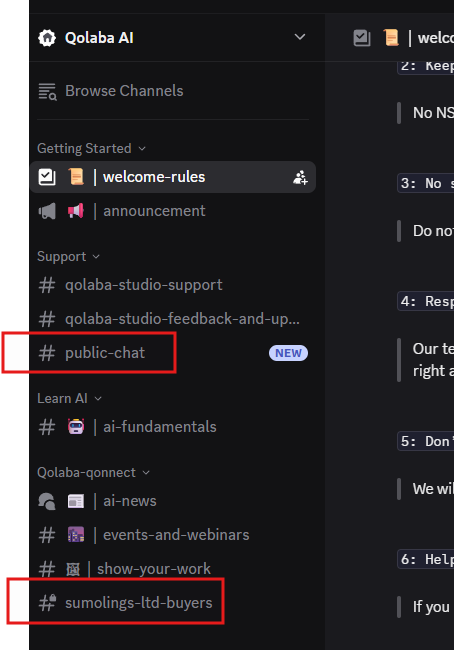Click the NEW badge on public-chat

point(288,353)
